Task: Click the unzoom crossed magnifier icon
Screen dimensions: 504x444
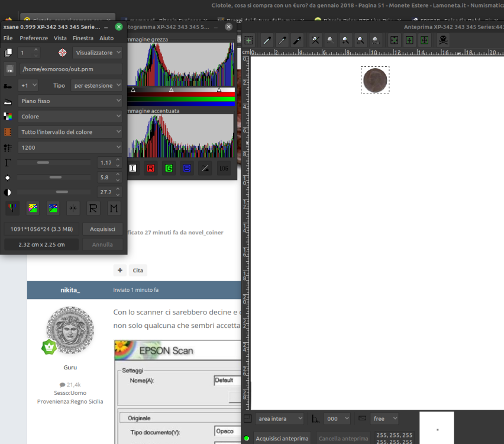Action: (315, 40)
